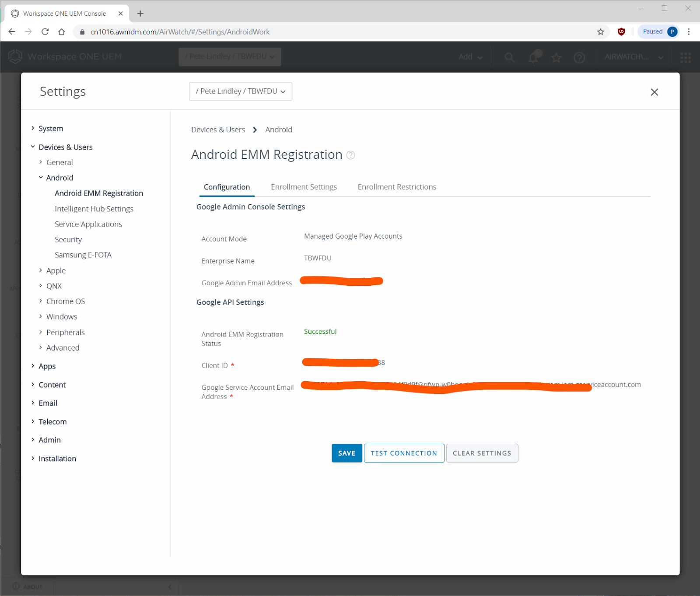Open the Chrome three-dot menu
700x596 pixels.
point(689,32)
